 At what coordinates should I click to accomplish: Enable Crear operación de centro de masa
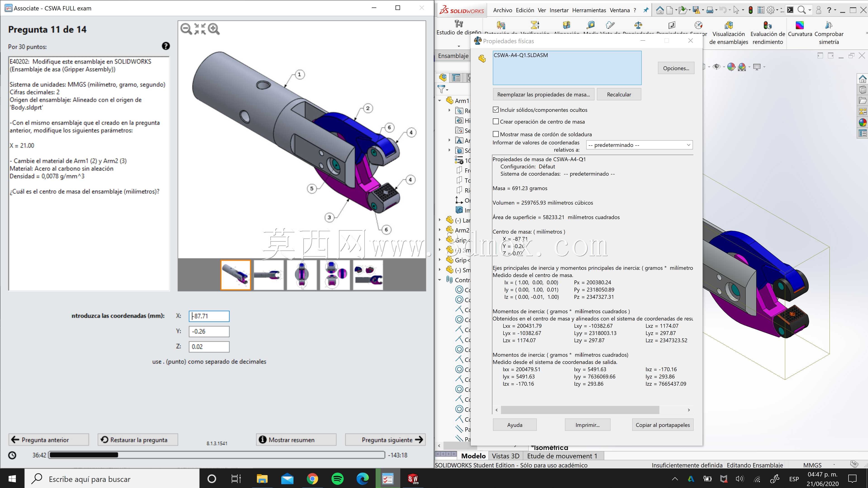coord(496,122)
